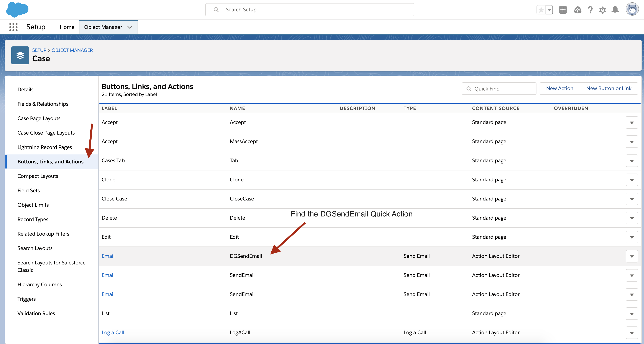
Task: Open Related Lookup Filters in sidebar
Action: click(x=43, y=234)
